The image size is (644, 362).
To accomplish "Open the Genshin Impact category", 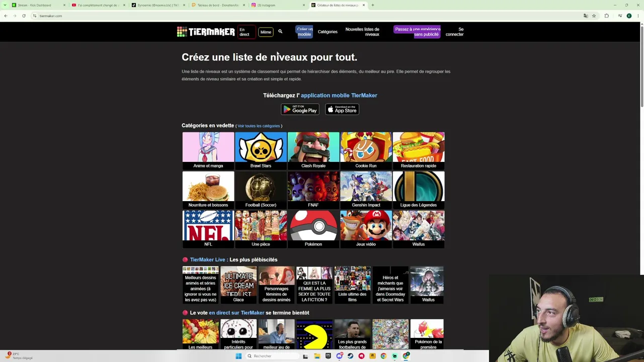I will coord(366,190).
